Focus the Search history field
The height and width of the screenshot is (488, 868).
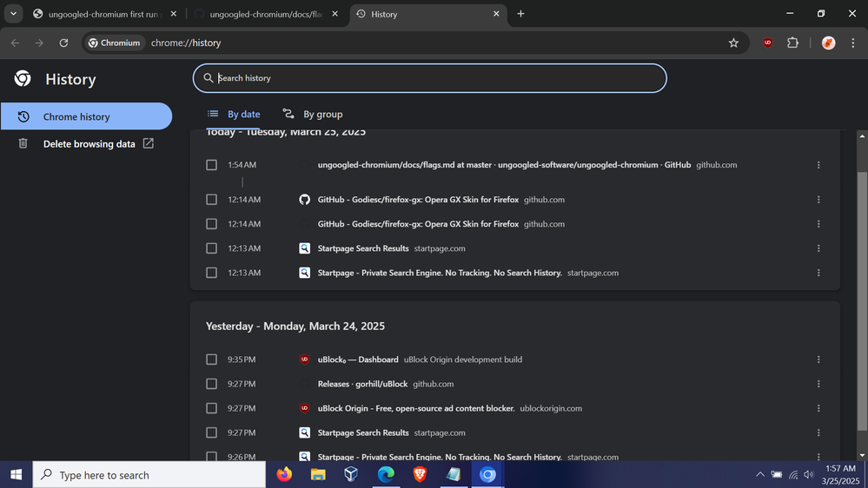pyautogui.click(x=429, y=78)
